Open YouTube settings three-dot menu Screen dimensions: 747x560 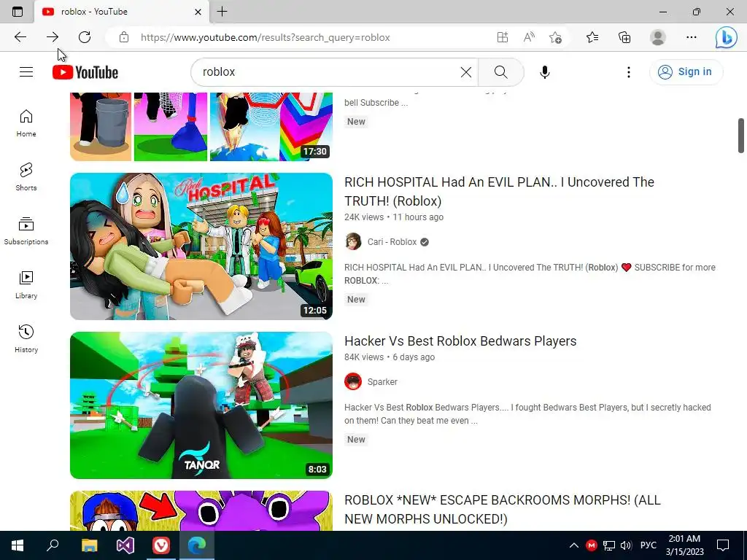tap(628, 72)
